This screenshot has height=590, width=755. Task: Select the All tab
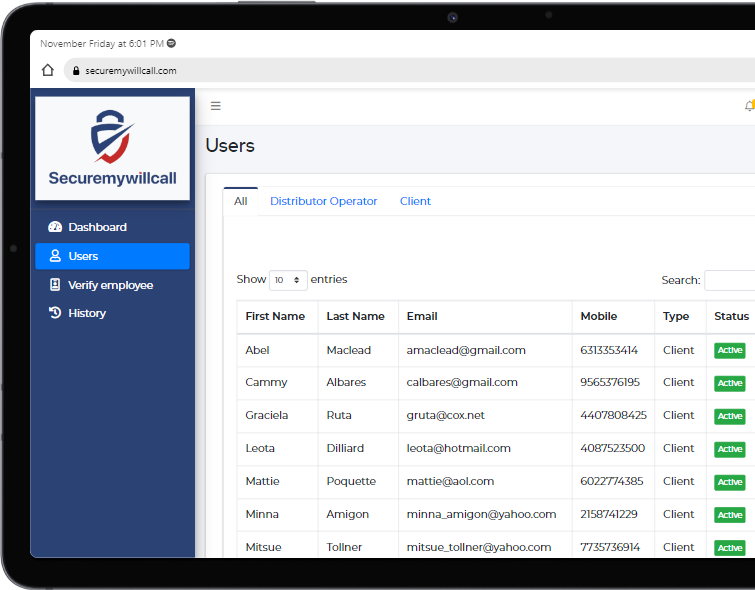coord(240,201)
